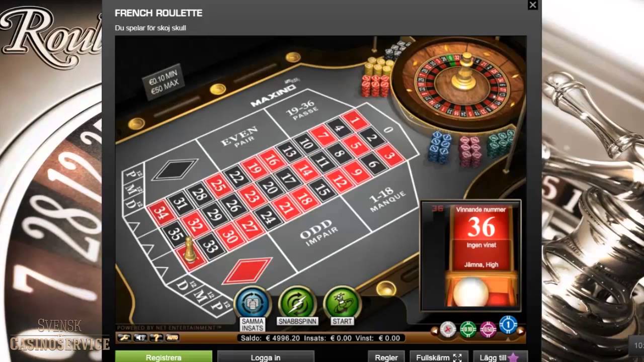Show higher chip values with right arrow

click(521, 331)
